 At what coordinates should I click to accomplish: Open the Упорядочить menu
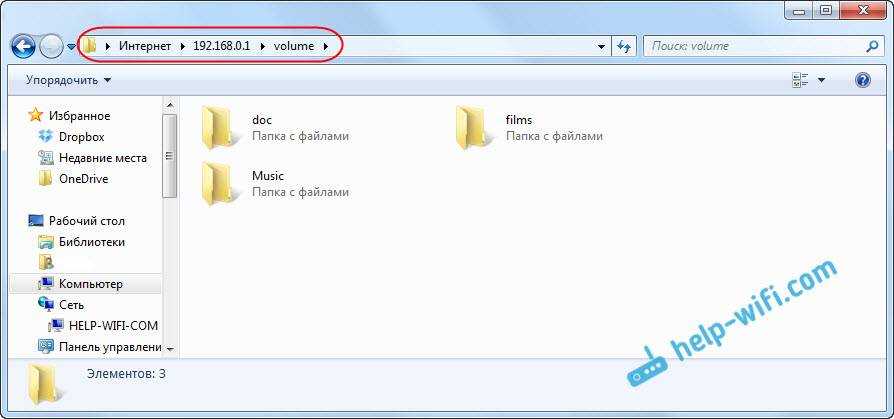click(68, 80)
